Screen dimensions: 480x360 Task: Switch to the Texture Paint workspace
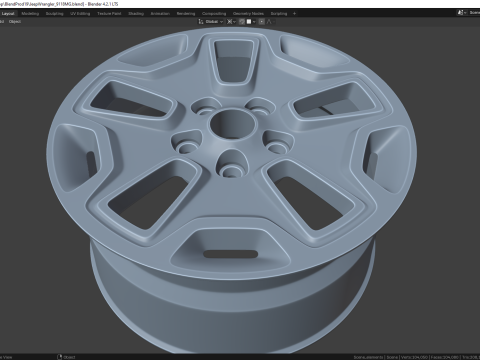109,14
